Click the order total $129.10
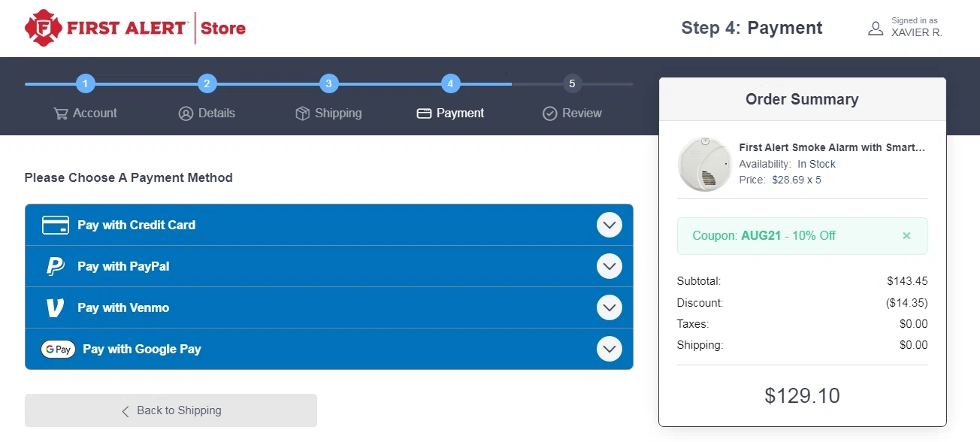980x442 pixels. click(x=802, y=395)
